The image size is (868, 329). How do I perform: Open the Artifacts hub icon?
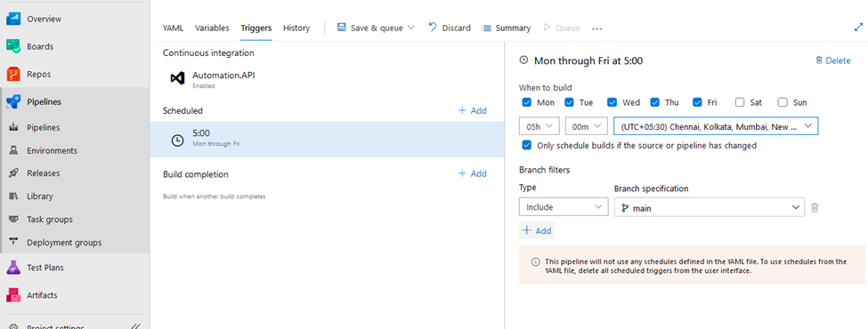13,295
